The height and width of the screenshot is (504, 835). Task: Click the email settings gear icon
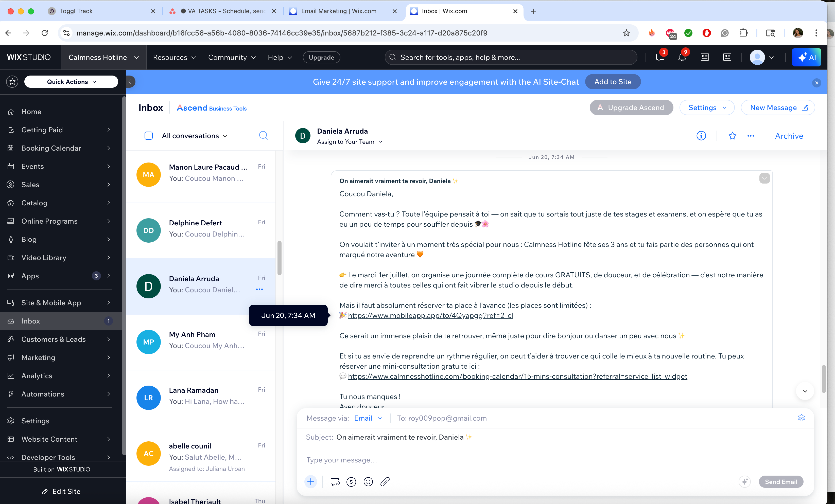(x=801, y=418)
